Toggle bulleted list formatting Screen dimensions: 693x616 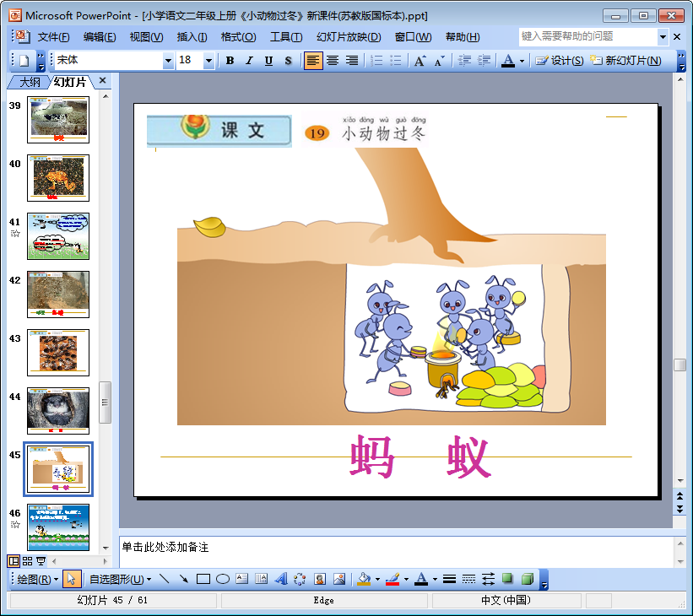point(396,61)
